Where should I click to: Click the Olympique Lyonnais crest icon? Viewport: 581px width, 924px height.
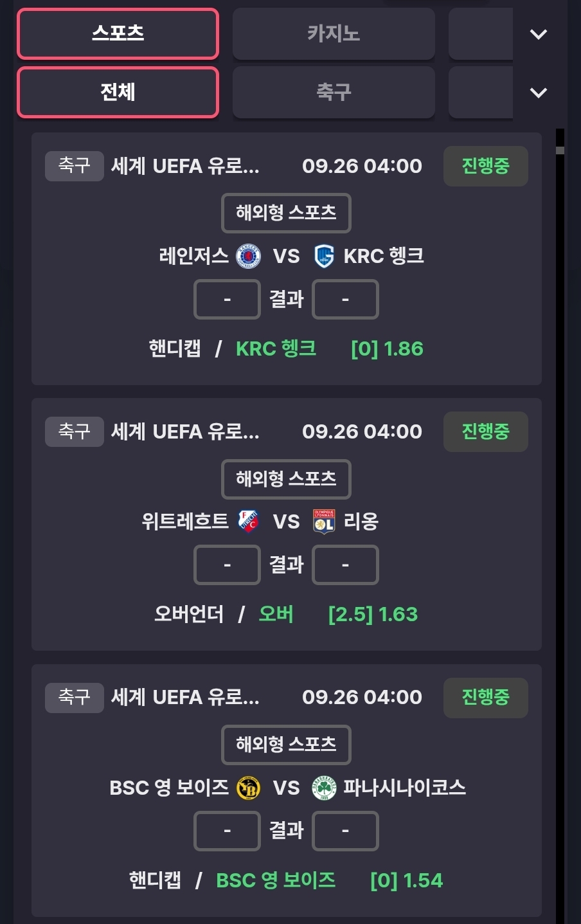pyautogui.click(x=324, y=521)
